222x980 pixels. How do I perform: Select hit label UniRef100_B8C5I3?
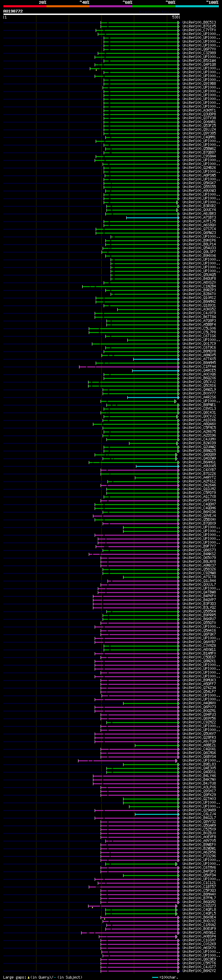coord(199,23)
